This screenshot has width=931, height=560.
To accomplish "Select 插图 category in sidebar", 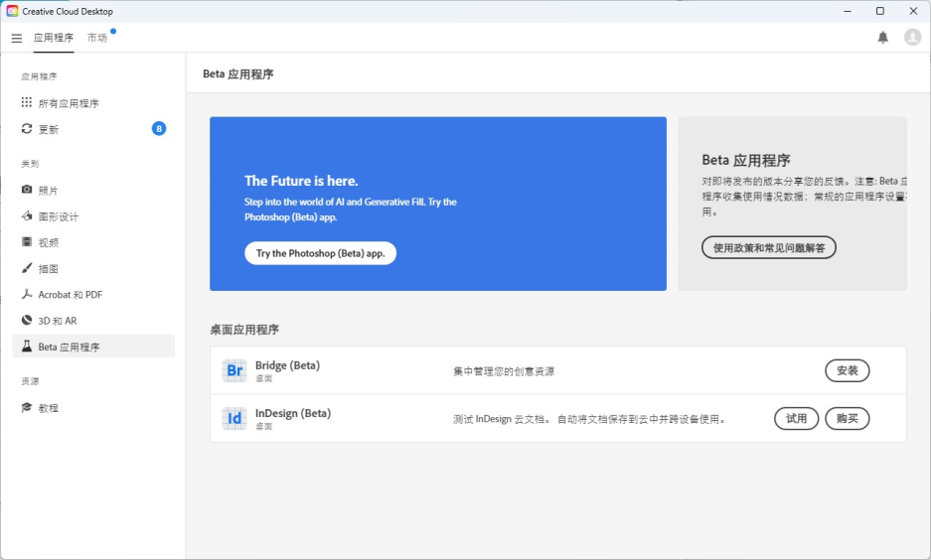I will (48, 269).
